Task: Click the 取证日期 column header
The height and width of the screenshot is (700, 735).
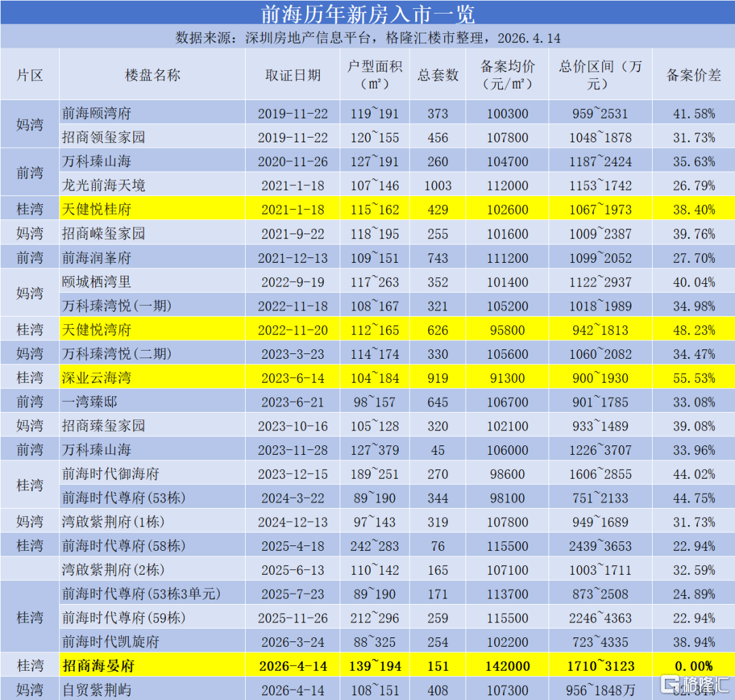Action: 293,75
